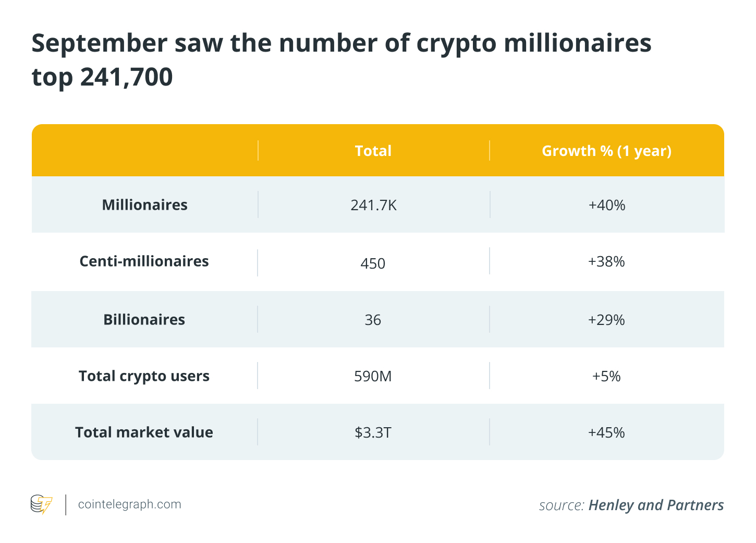This screenshot has height=543, width=756.
Task: Click the Millionaires row label
Action: coord(144,205)
